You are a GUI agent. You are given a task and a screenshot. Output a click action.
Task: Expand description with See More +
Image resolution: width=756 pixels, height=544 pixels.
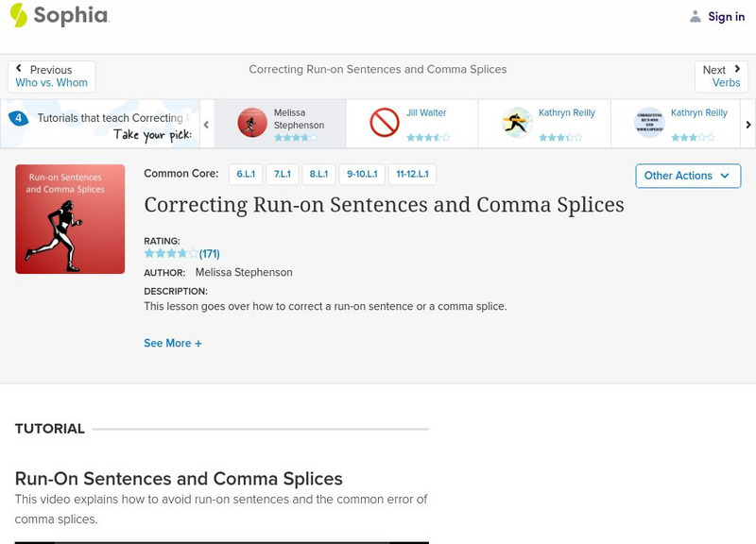[173, 344]
